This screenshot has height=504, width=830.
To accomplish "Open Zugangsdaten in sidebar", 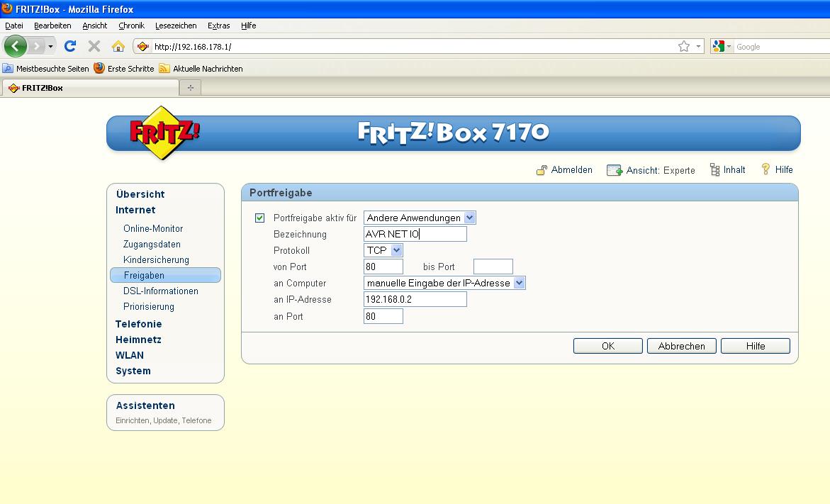I will pos(152,244).
